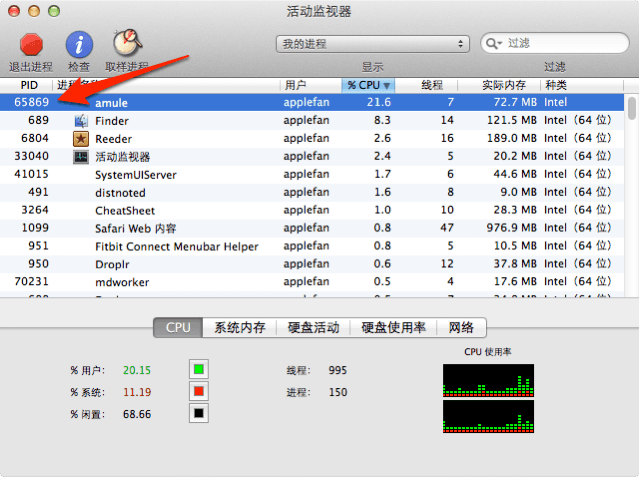Sort by the 用户 column header
639x477 pixels.
point(311,85)
